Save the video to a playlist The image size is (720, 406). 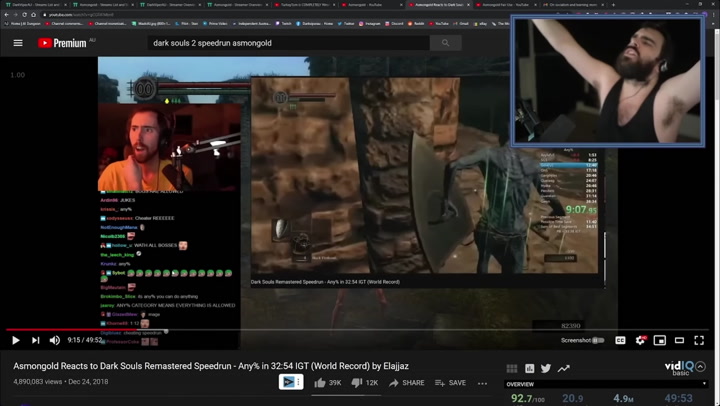[x=450, y=383]
